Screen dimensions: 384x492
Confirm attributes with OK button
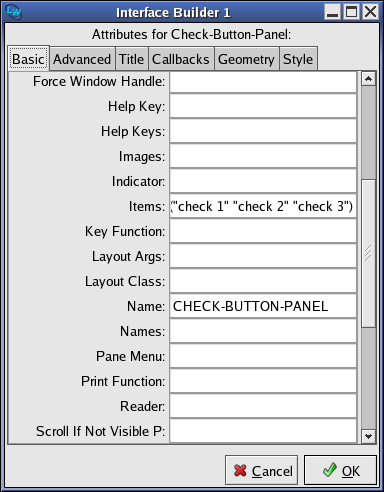[340, 470]
